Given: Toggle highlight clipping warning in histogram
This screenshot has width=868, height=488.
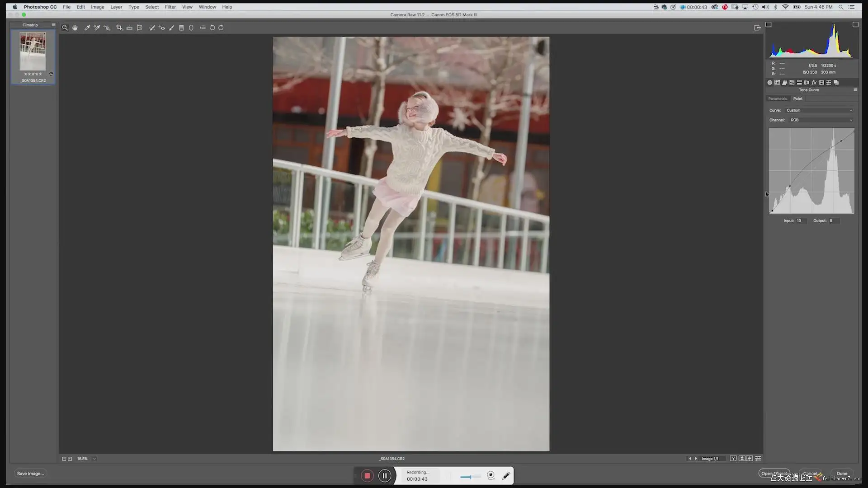Looking at the screenshot, I should (x=855, y=25).
